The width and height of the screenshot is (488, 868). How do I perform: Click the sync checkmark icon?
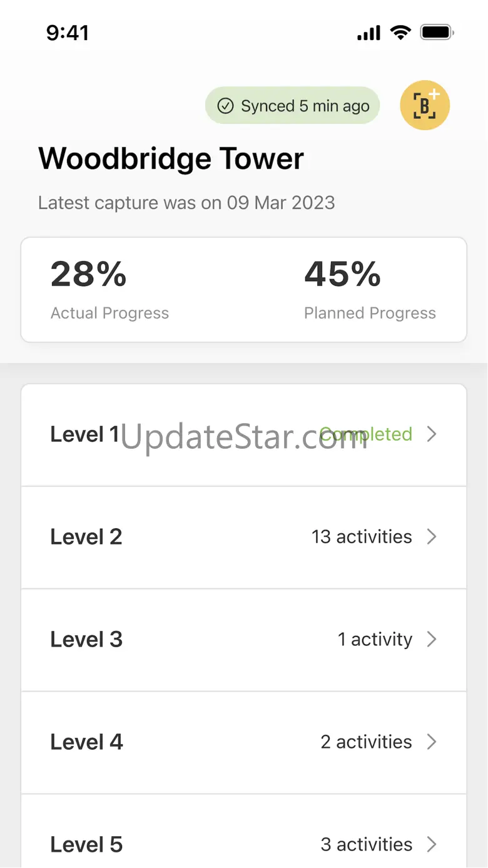(x=225, y=106)
